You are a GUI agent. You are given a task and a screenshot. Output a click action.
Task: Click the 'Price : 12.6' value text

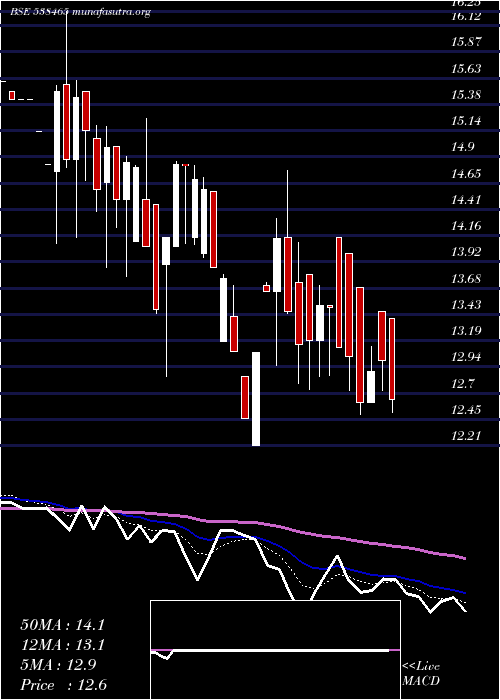64,685
